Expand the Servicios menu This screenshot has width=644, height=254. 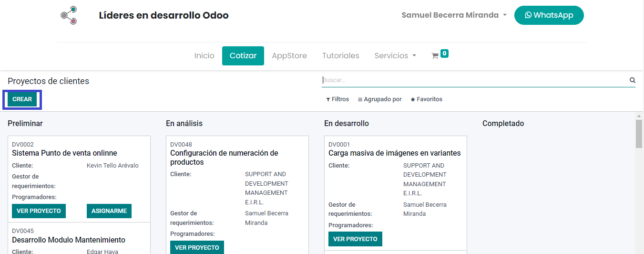(x=395, y=56)
